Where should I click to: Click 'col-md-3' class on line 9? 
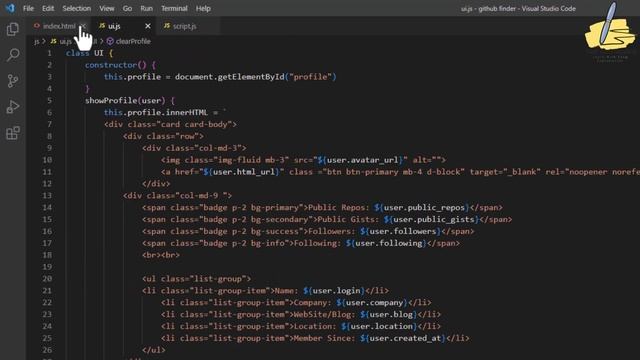tap(220, 148)
